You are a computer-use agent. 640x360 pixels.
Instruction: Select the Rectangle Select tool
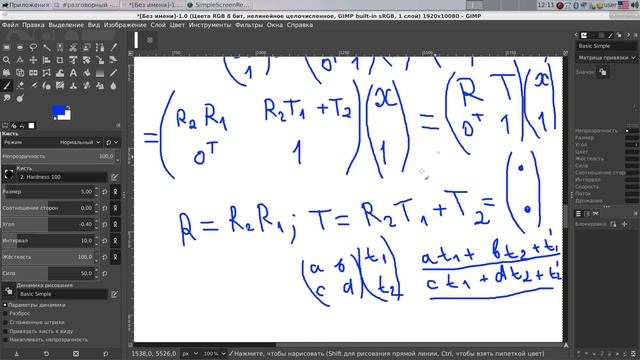(7, 47)
